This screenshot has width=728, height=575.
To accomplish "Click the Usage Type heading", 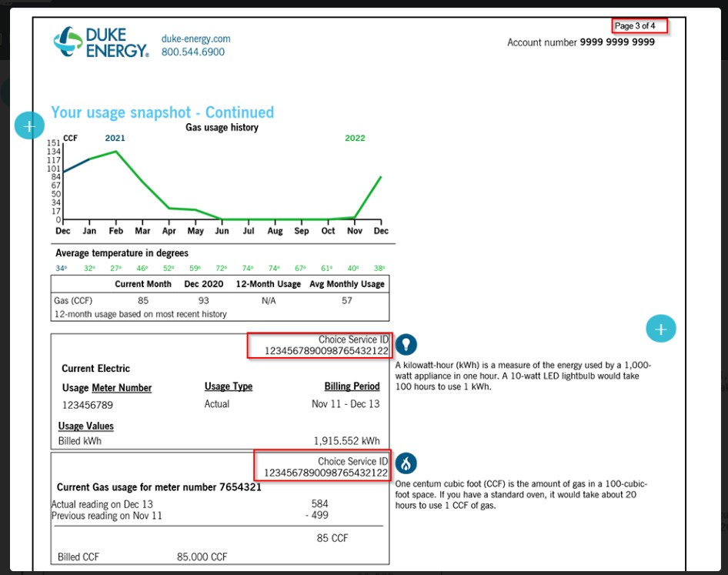I will (229, 386).
